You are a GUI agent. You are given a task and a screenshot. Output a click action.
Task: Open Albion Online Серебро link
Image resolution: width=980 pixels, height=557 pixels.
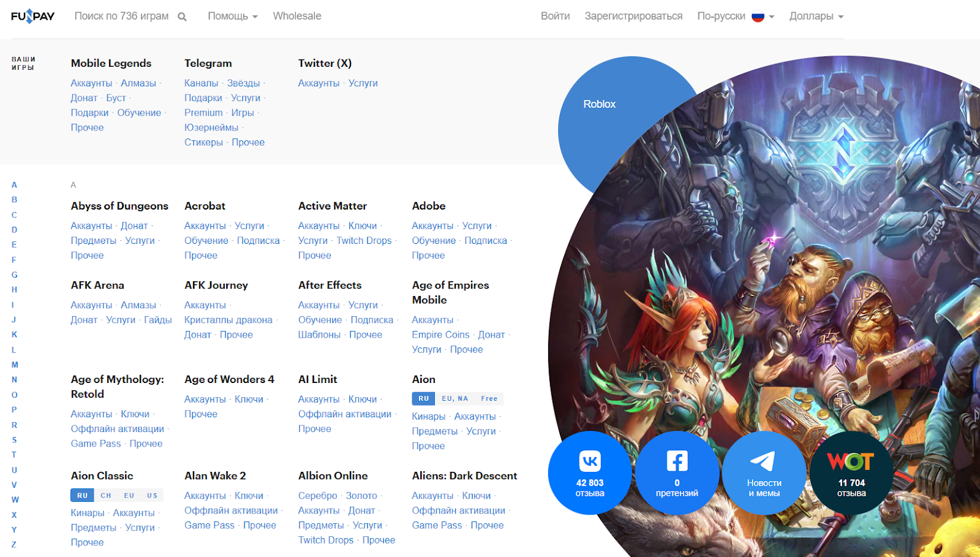click(x=317, y=495)
